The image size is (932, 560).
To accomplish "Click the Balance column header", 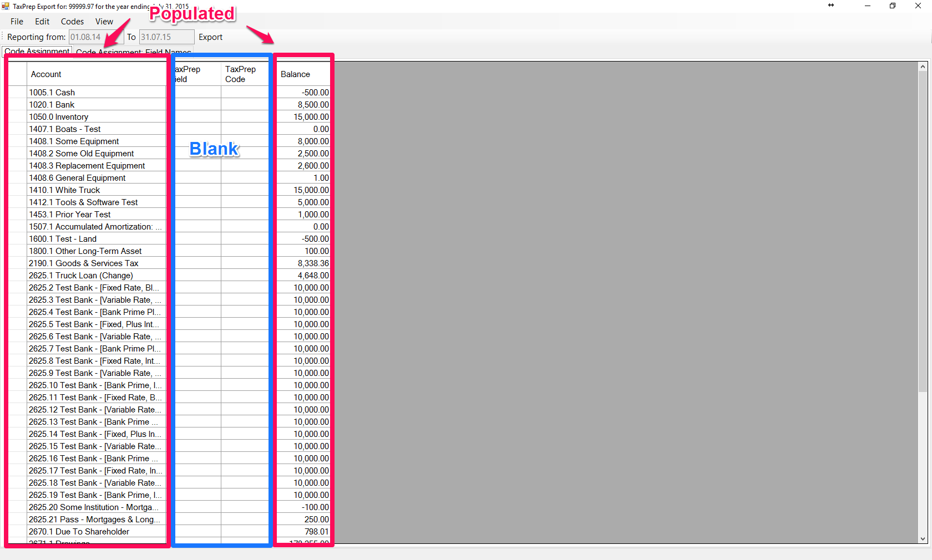I will [x=302, y=74].
